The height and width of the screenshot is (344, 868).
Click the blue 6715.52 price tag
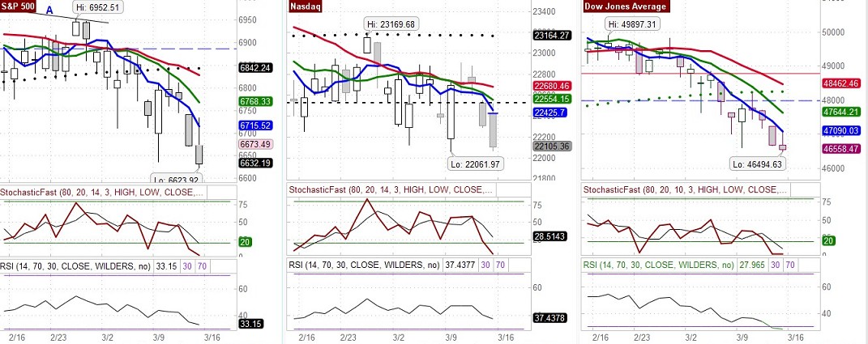coord(254,126)
